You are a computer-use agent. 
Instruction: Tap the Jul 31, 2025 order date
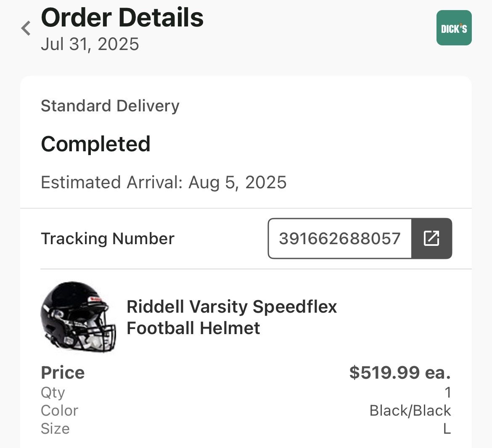pos(90,44)
